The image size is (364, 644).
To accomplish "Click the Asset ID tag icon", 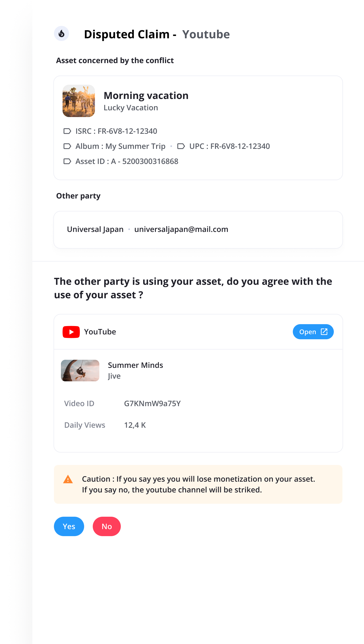I will click(x=67, y=161).
